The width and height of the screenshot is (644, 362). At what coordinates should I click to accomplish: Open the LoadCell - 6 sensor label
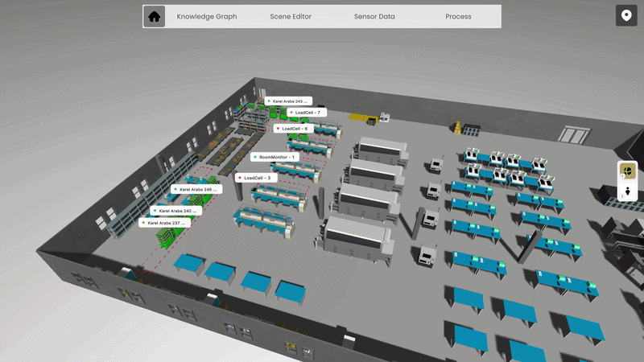pos(294,129)
